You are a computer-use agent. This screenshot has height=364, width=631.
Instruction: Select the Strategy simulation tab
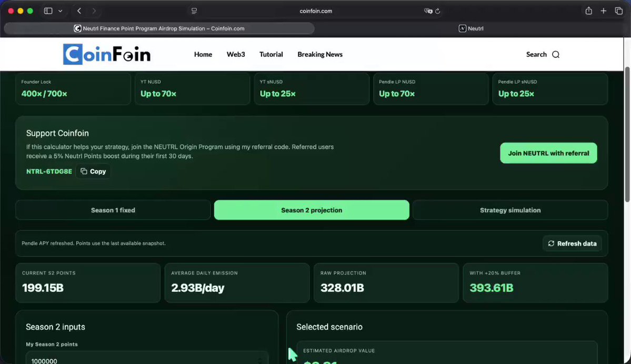click(510, 210)
